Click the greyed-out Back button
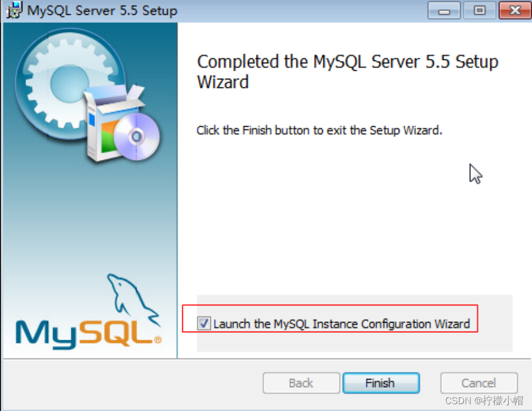The image size is (532, 411). tap(301, 383)
